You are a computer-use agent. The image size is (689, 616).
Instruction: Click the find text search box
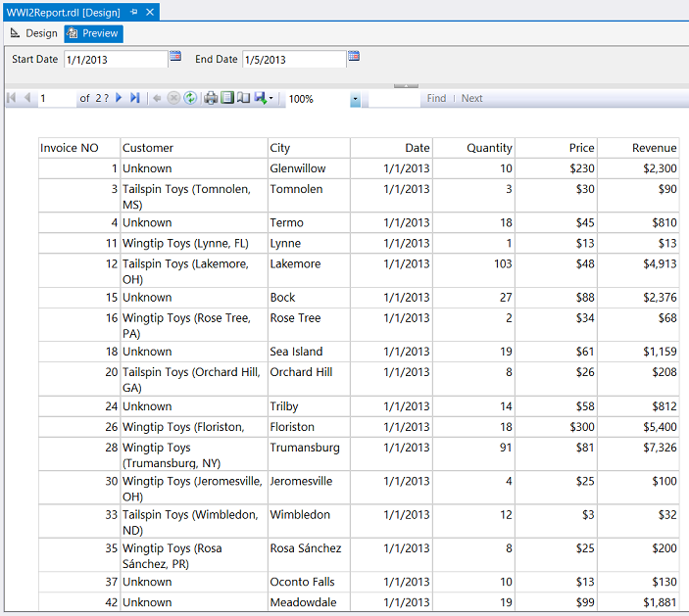(x=394, y=99)
